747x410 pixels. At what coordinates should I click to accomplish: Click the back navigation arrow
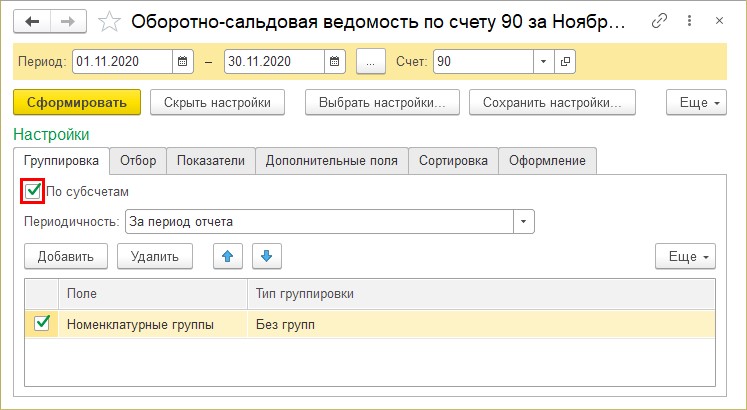coord(34,21)
